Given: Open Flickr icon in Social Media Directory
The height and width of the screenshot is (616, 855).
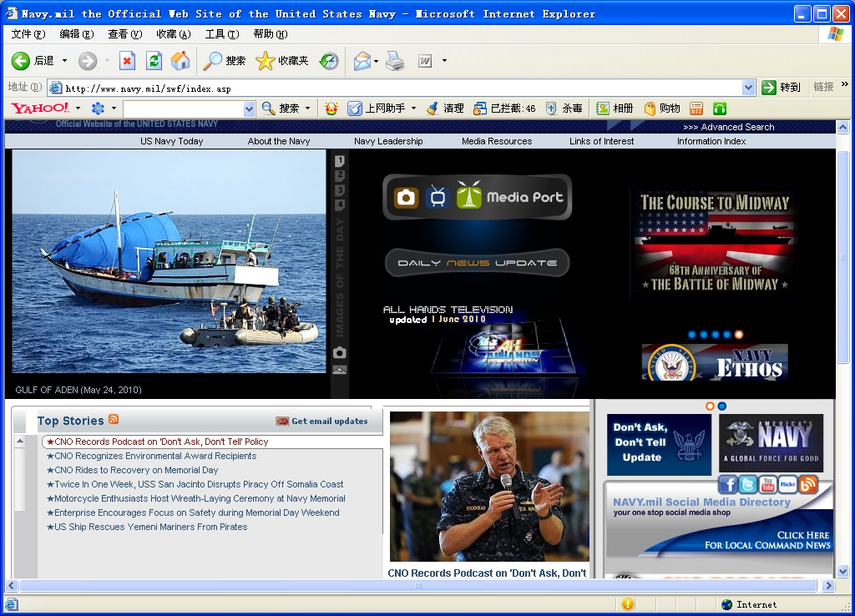Looking at the screenshot, I should coord(788,484).
